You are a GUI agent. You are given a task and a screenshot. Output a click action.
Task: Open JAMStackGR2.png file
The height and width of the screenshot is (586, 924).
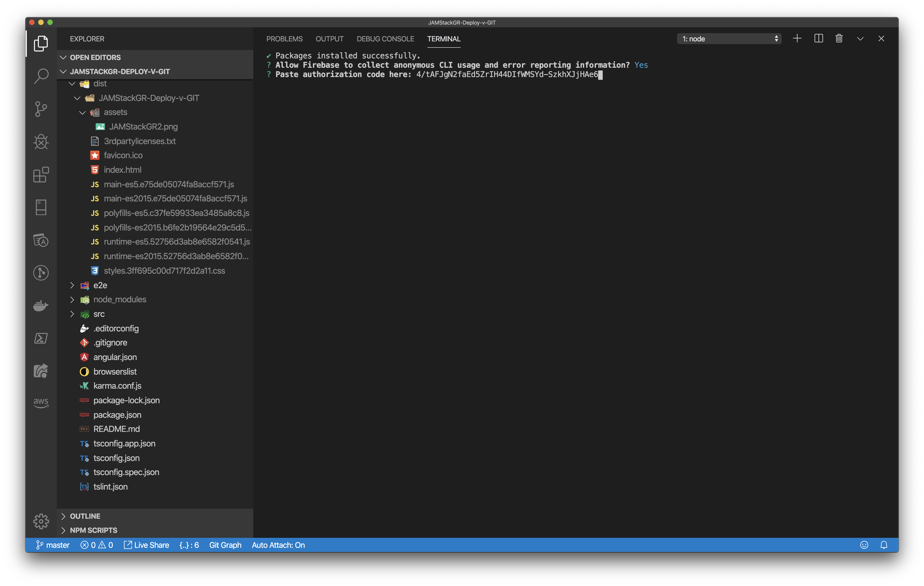155,127
